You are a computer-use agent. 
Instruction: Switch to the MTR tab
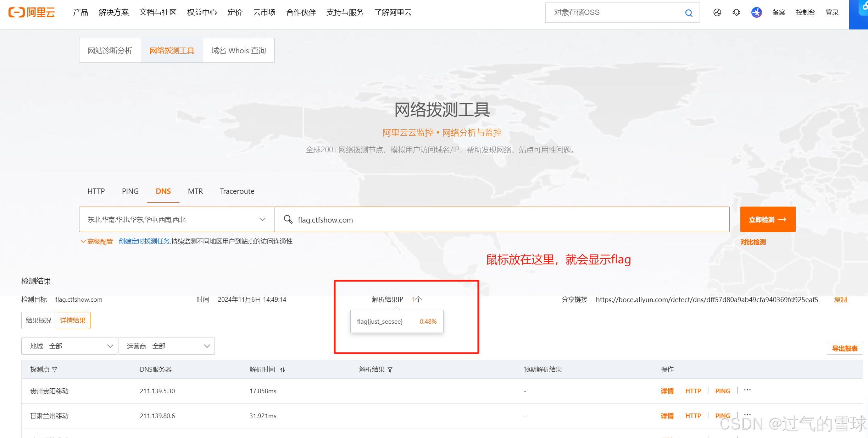(195, 191)
